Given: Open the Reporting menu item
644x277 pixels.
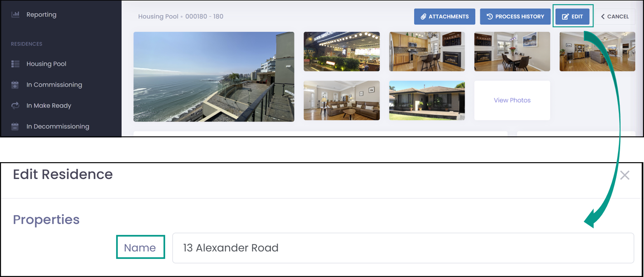Looking at the screenshot, I should (41, 14).
